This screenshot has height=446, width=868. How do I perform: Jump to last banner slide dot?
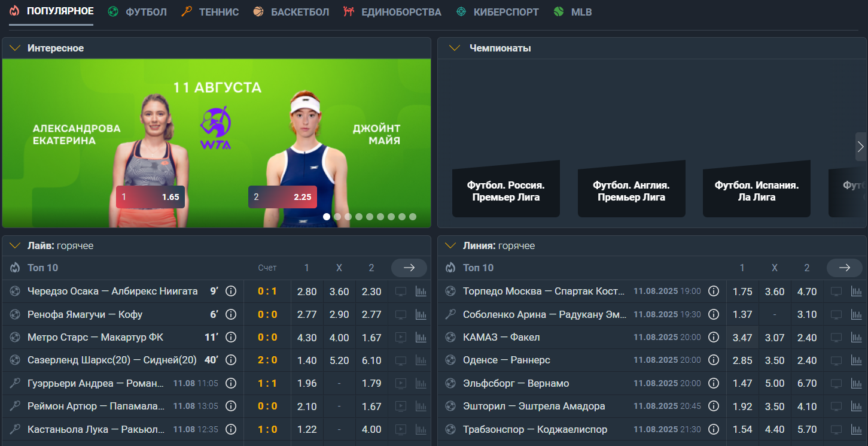click(x=413, y=217)
